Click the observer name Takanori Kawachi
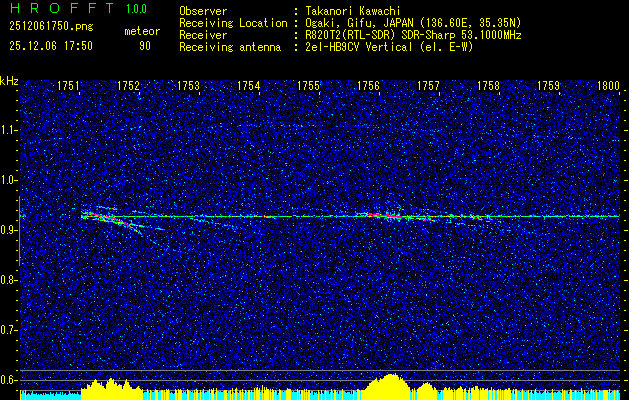629x400 pixels. pos(353,11)
